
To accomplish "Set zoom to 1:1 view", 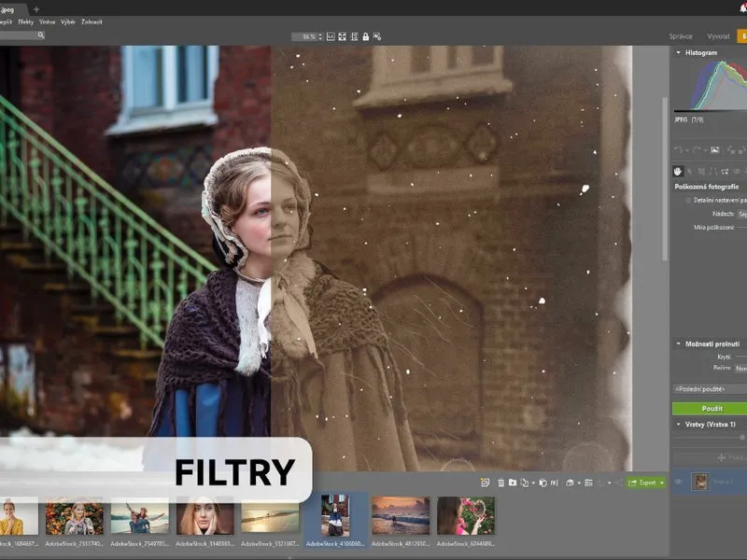I will tap(331, 36).
